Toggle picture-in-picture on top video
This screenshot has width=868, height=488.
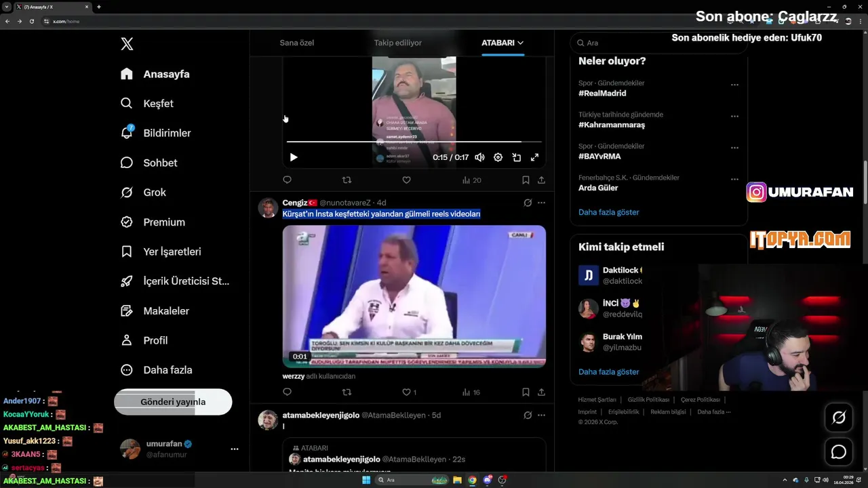[x=516, y=157]
